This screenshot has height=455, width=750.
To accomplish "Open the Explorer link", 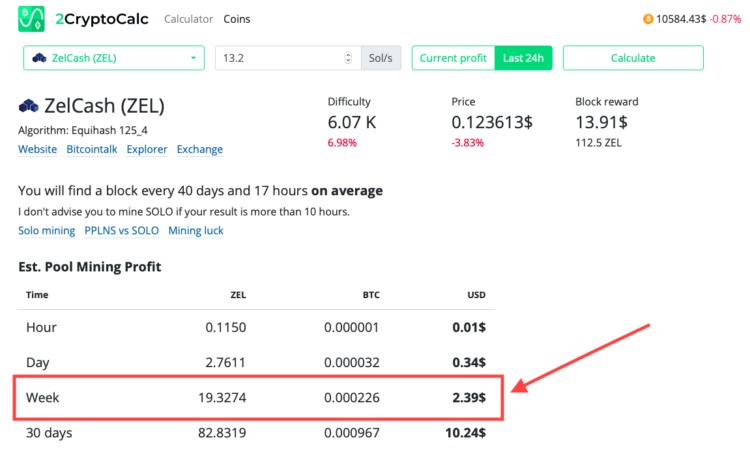I will point(147,149).
